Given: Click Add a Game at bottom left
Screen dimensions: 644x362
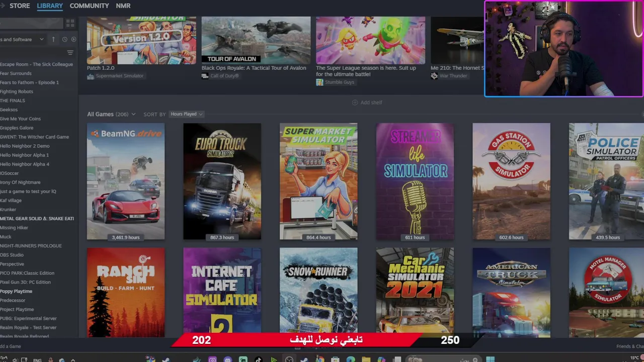Looking at the screenshot, I should (x=10, y=346).
